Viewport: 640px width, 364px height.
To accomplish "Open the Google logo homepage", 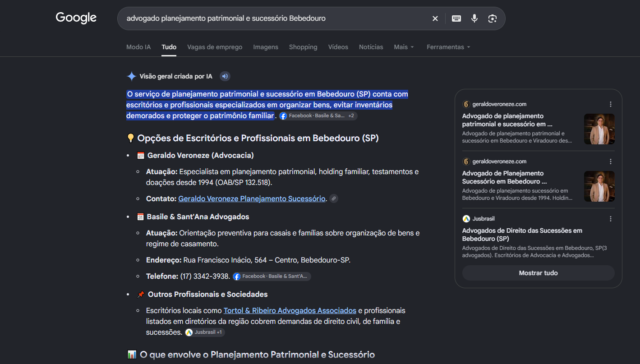I will pos(76,18).
